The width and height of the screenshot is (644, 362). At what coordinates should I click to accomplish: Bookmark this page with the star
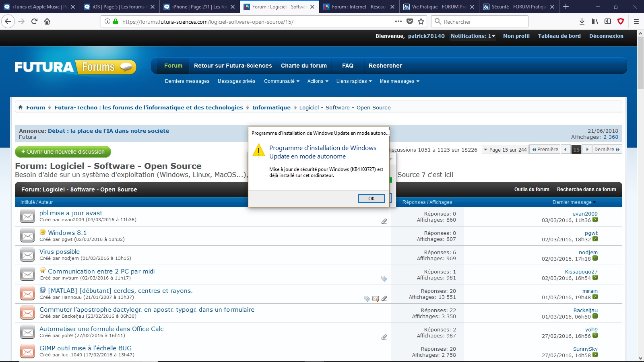pos(421,21)
